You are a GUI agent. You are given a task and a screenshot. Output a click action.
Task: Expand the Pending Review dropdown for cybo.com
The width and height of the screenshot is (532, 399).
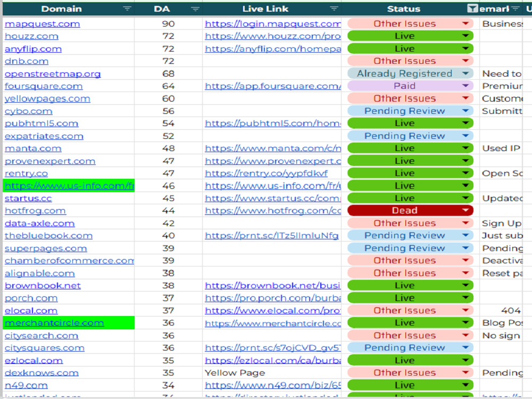pyautogui.click(x=465, y=111)
